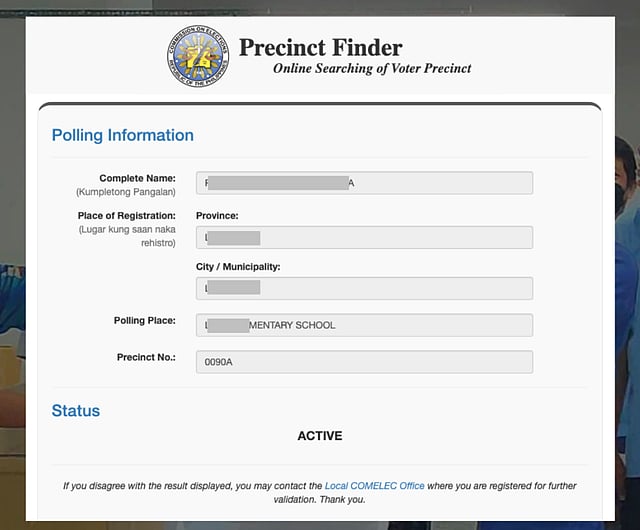The image size is (640, 530).
Task: Click the Polling Information heading
Action: coord(123,135)
